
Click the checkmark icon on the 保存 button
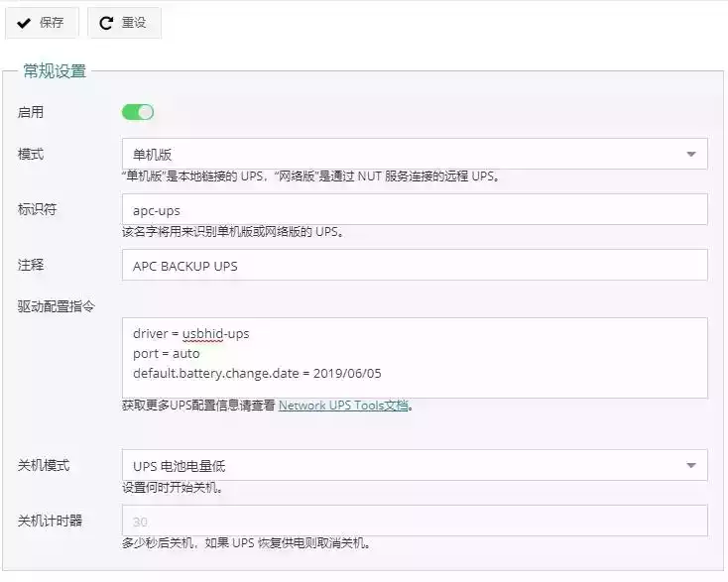[x=24, y=23]
